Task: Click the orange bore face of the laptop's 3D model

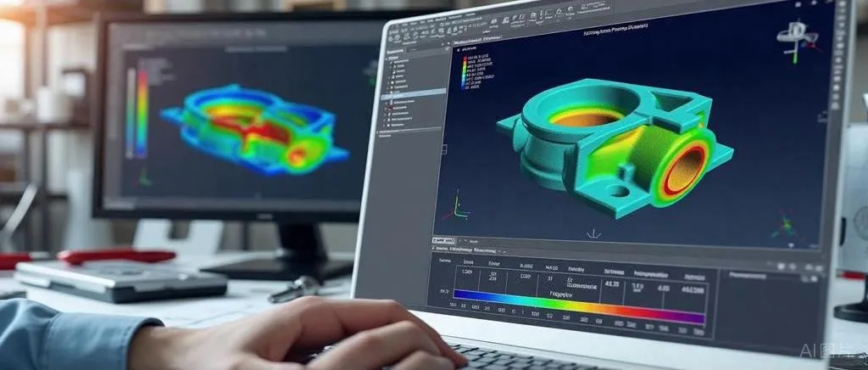Action: coord(684,170)
